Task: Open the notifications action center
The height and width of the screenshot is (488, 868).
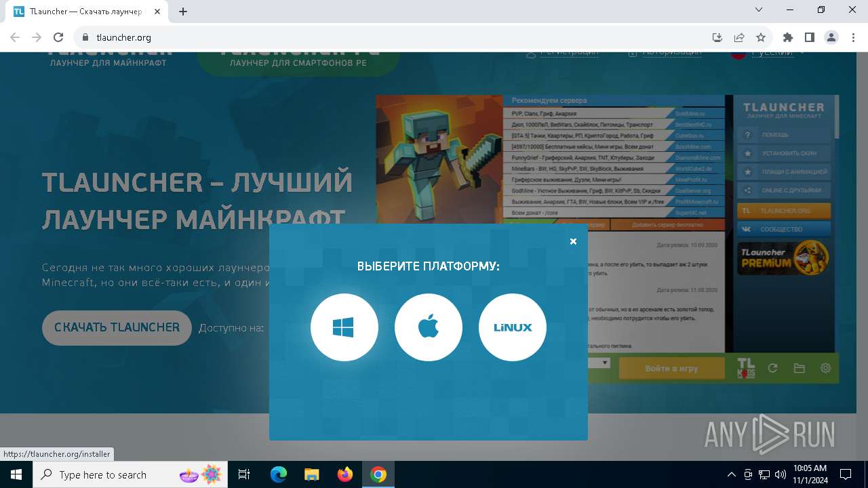Action: [x=846, y=474]
